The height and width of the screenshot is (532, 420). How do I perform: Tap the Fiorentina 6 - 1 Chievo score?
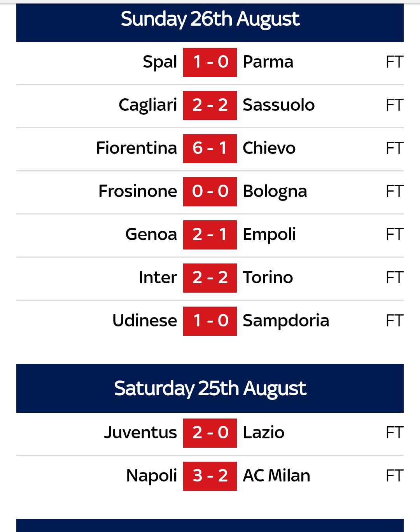tap(210, 148)
